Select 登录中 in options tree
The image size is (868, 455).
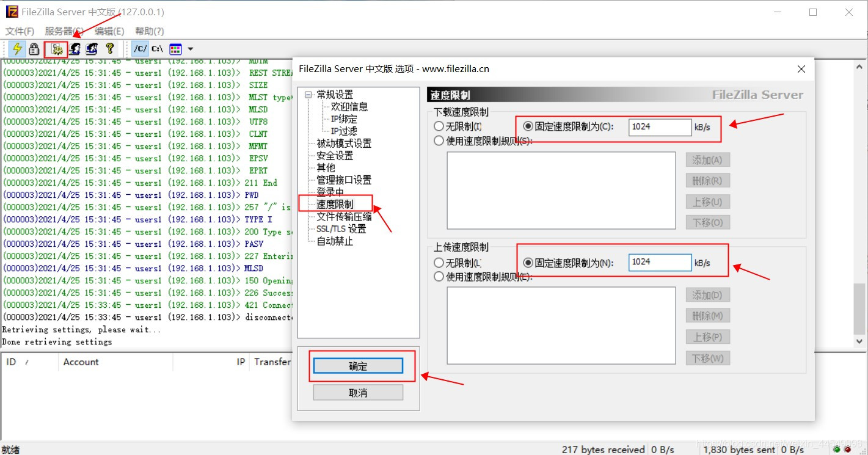pos(330,192)
